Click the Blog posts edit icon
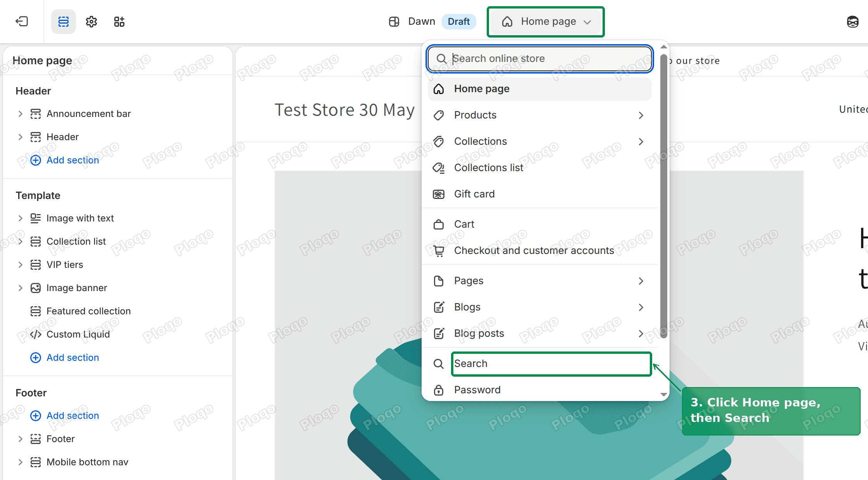This screenshot has height=480, width=868. pyautogui.click(x=439, y=334)
